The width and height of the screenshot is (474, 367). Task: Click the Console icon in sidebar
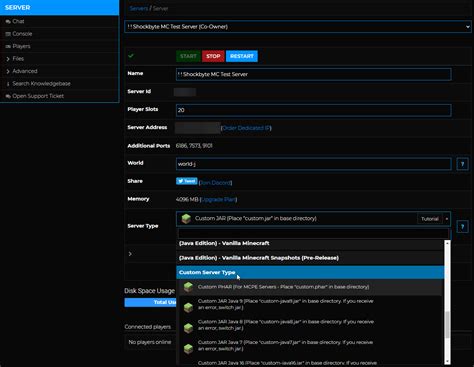(8, 34)
